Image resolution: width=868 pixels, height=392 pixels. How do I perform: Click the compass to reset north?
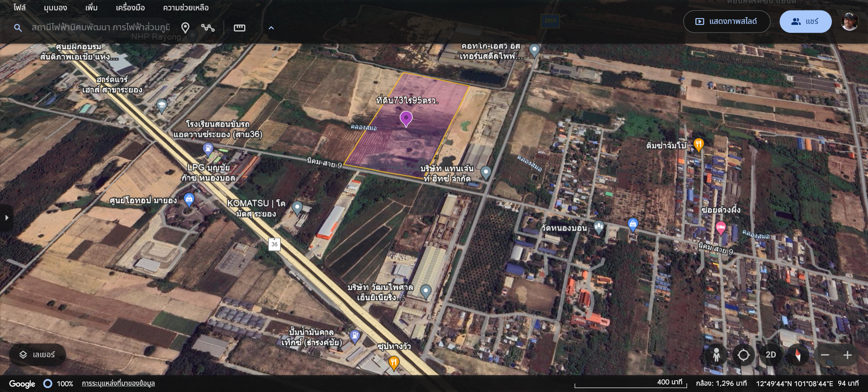pos(798,355)
